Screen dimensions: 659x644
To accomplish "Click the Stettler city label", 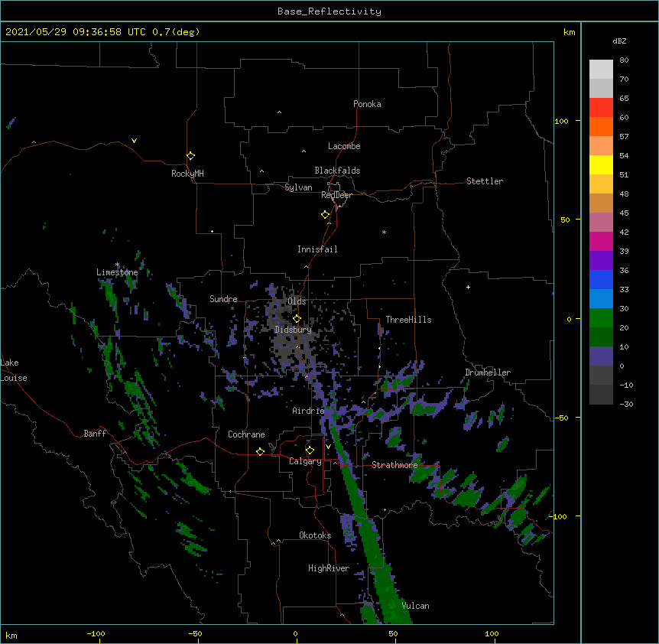I will (x=485, y=181).
